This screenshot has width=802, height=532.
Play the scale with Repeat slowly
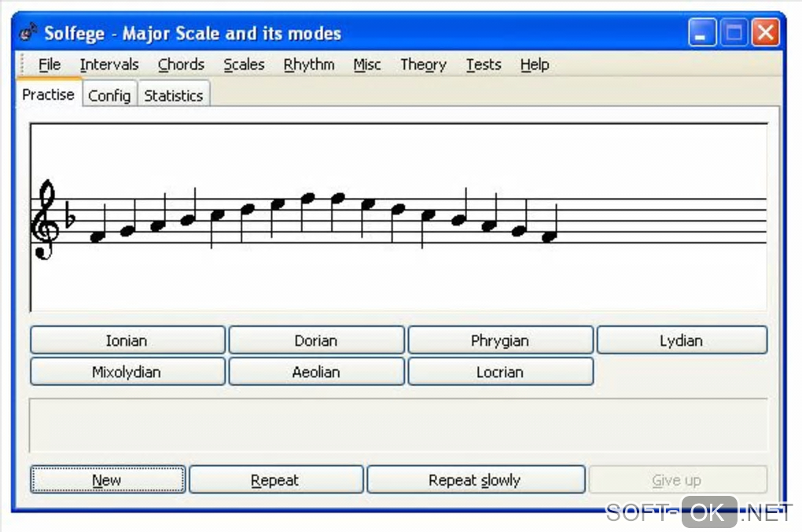point(476,479)
